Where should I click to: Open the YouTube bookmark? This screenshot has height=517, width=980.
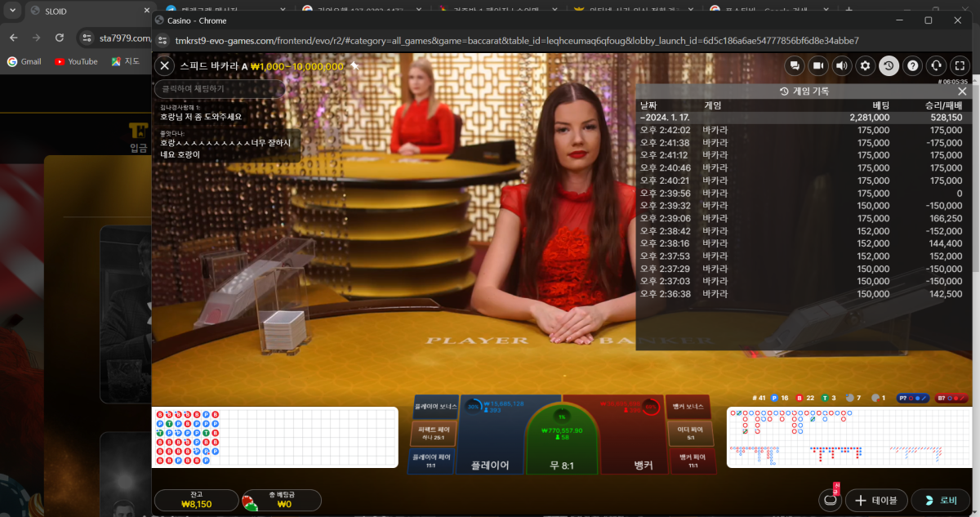(x=76, y=61)
